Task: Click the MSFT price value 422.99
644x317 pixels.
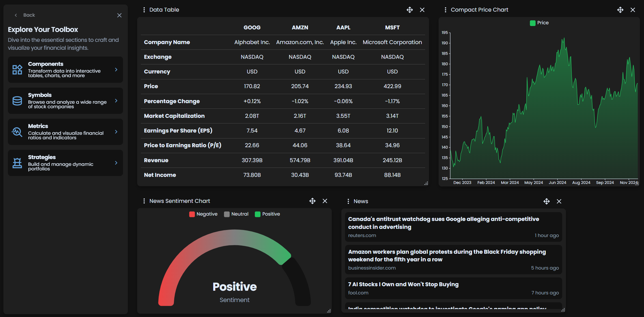Action: point(392,86)
